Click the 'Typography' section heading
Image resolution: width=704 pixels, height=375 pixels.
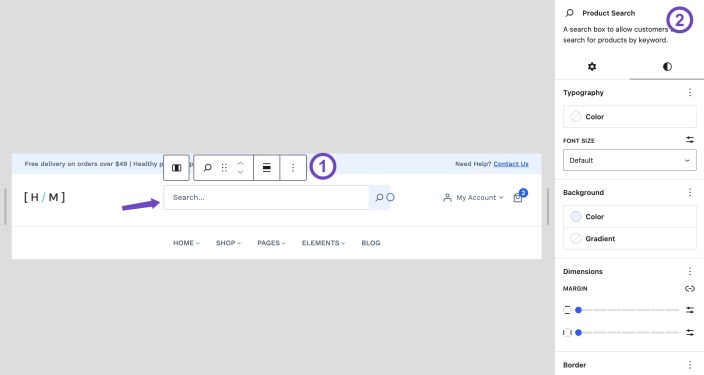[x=583, y=93]
